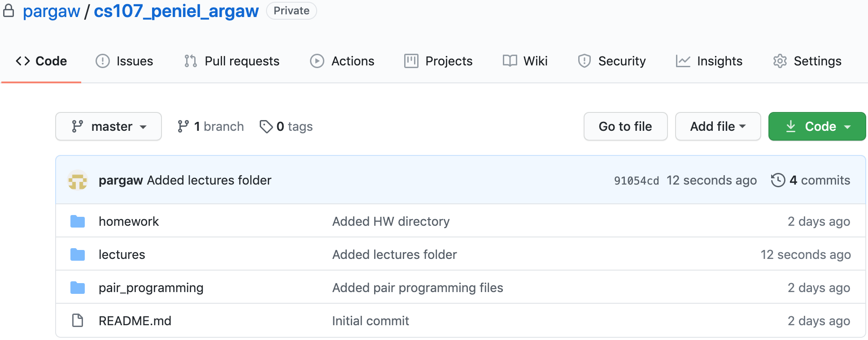The width and height of the screenshot is (868, 340).
Task: Click the code brackets icon
Action: pos(23,61)
